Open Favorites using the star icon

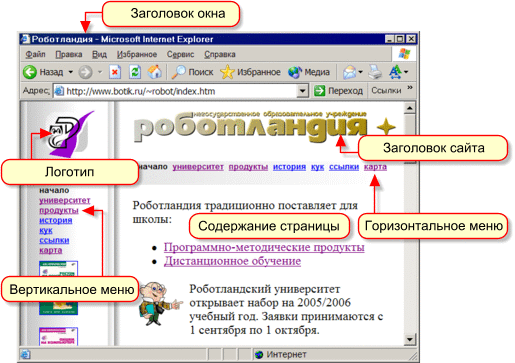(x=227, y=72)
